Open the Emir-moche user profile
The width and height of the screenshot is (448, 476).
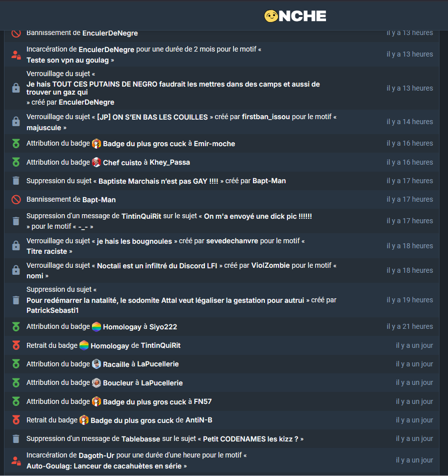(214, 144)
